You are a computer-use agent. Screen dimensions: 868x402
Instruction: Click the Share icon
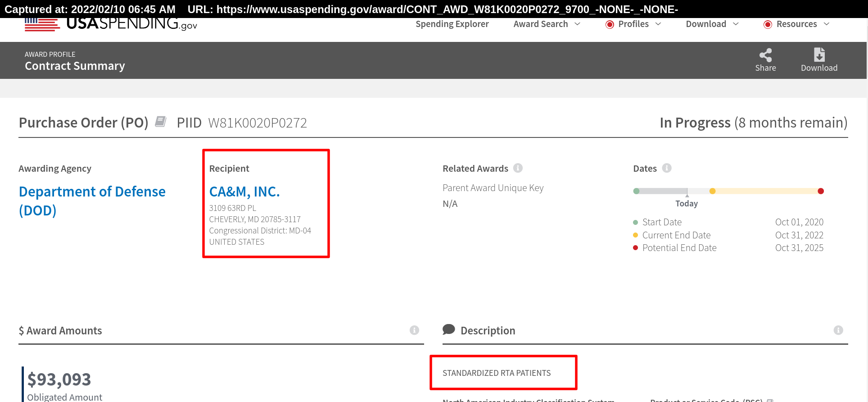click(x=765, y=55)
